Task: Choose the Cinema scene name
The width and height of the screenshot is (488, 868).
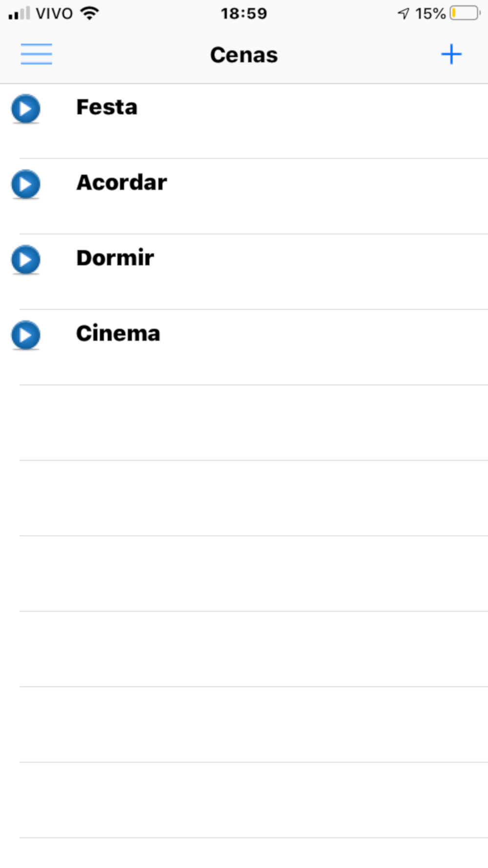Action: click(118, 333)
